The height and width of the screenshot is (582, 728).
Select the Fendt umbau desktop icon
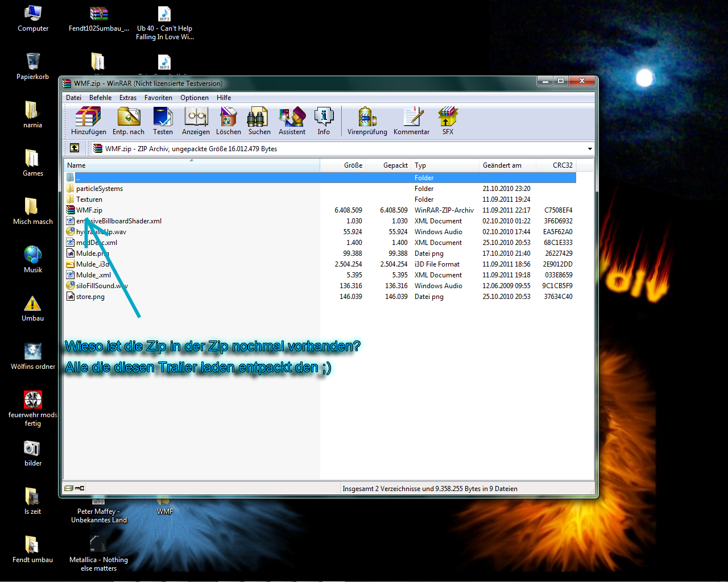point(33,550)
